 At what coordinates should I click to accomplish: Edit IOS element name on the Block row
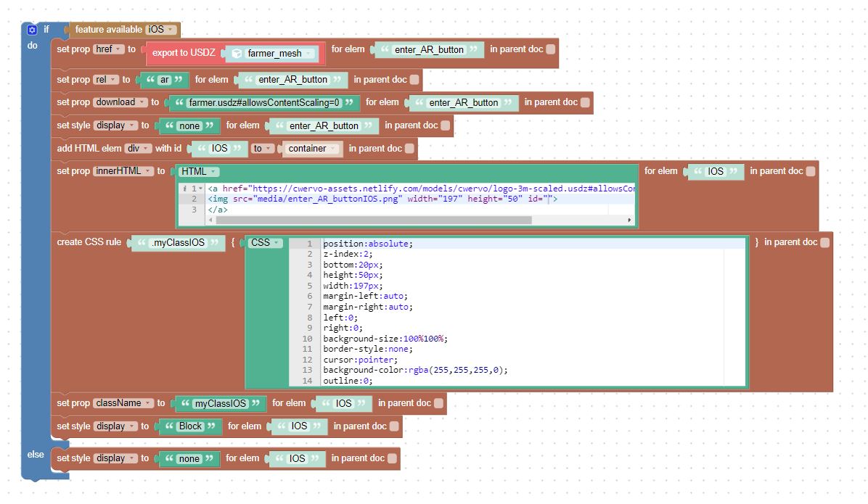299,426
